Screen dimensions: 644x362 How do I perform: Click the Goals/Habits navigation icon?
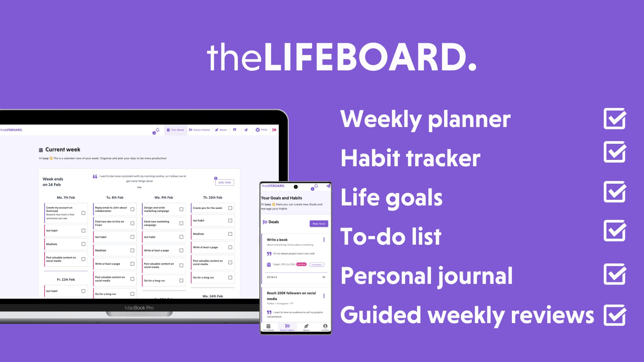200,129
